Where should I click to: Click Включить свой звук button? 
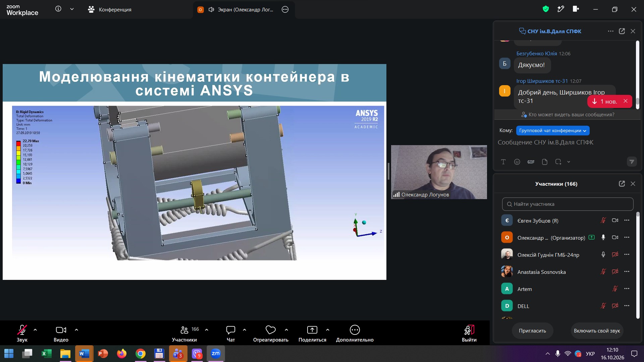tap(597, 331)
